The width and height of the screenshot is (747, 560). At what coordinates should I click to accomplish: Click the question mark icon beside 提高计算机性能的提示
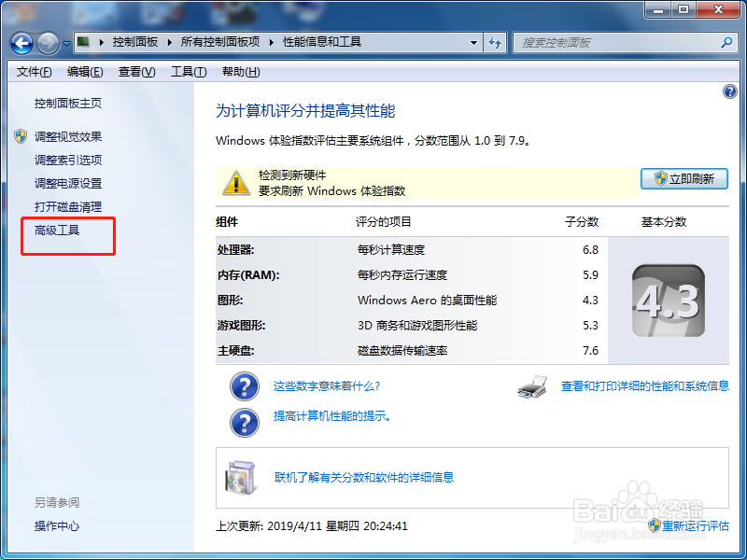(244, 423)
